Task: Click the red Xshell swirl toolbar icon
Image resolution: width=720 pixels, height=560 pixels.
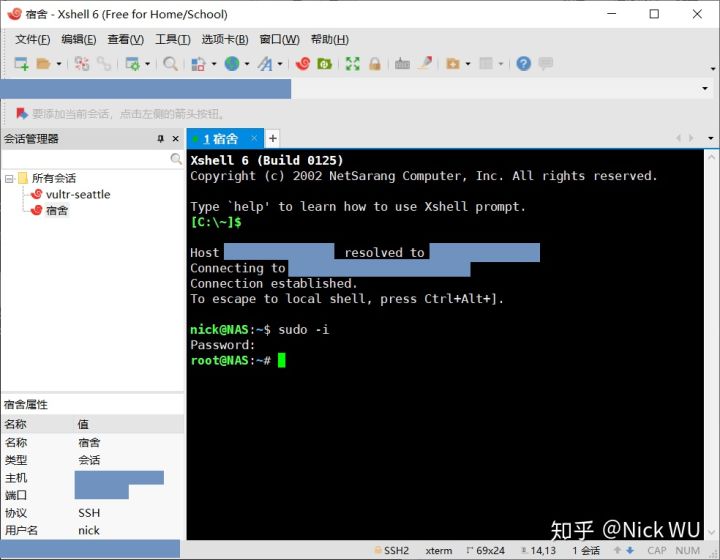Action: pyautogui.click(x=303, y=64)
